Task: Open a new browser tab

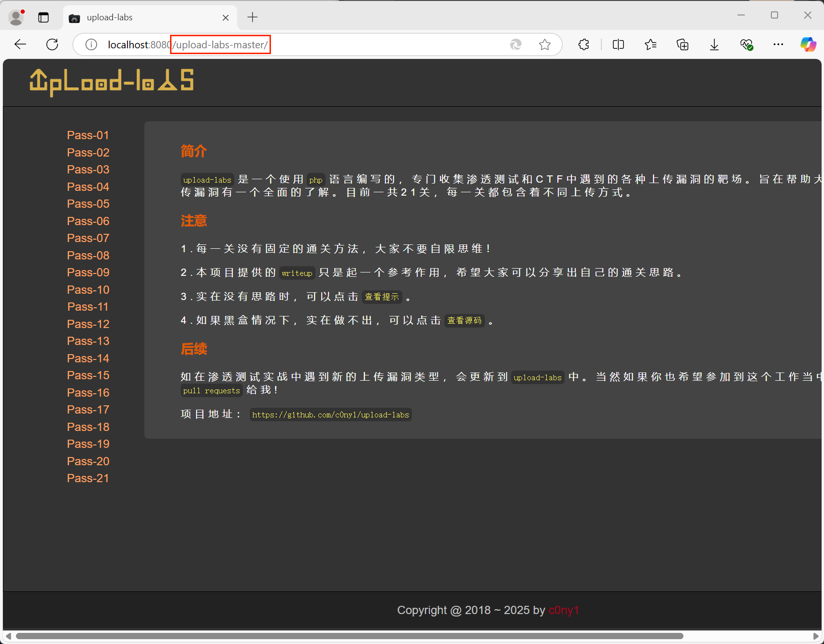Action: pos(252,17)
